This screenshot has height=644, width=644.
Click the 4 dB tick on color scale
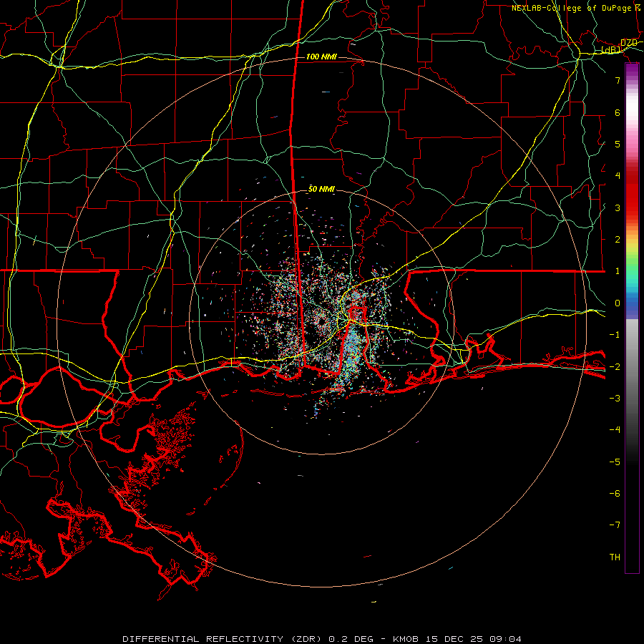tap(618, 176)
